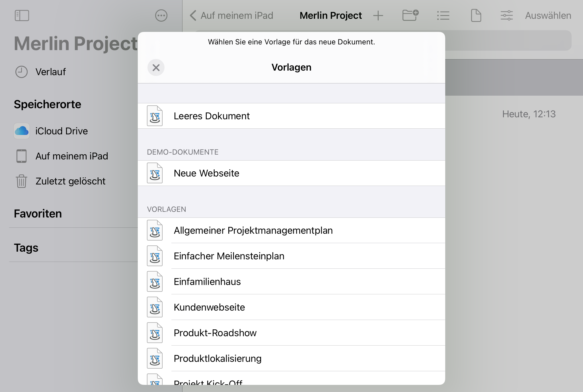The height and width of the screenshot is (392, 583).
Task: Click the Heute, 12:13 date entry
Action: (x=529, y=114)
